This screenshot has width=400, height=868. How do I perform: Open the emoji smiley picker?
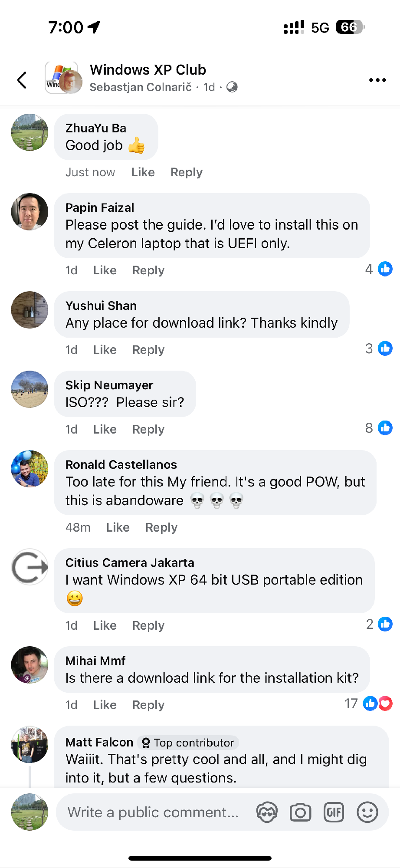point(367,812)
